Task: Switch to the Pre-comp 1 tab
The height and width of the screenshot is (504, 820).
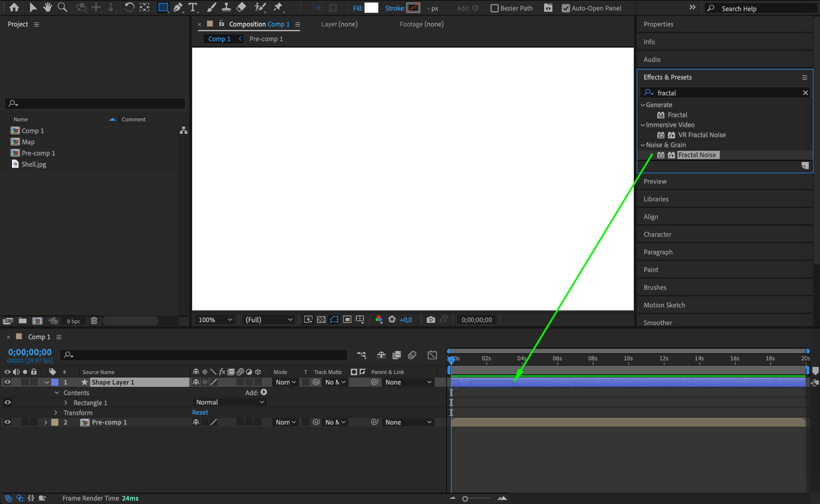Action: tap(266, 39)
